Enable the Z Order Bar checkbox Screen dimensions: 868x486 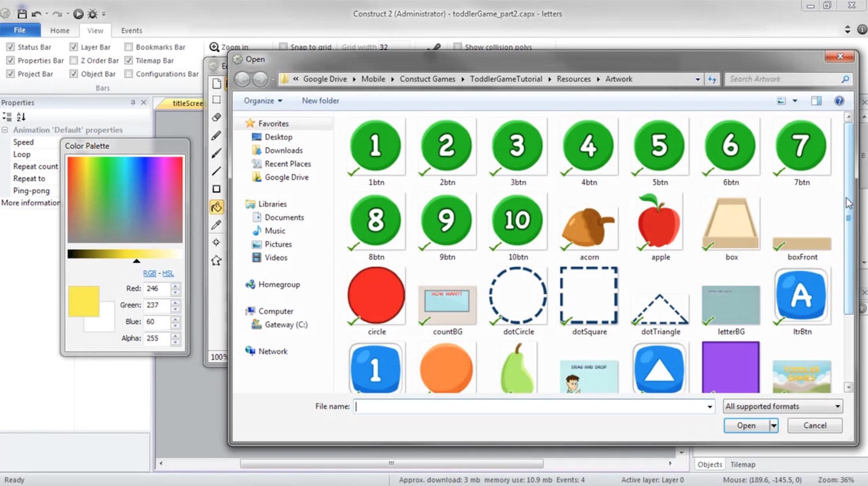(75, 60)
